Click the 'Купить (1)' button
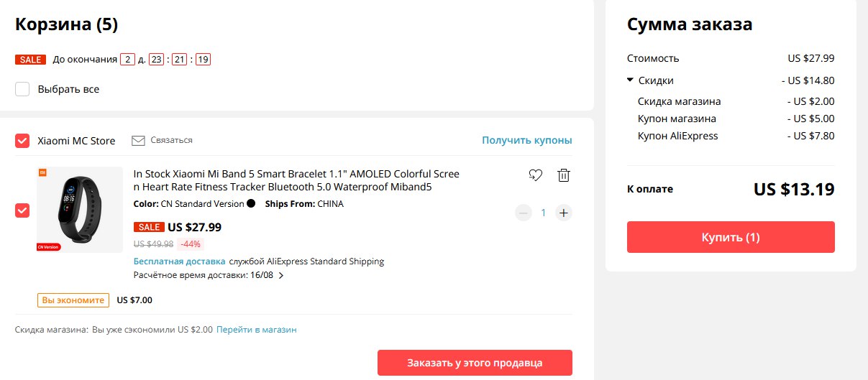Image resolution: width=868 pixels, height=380 pixels. 731,237
